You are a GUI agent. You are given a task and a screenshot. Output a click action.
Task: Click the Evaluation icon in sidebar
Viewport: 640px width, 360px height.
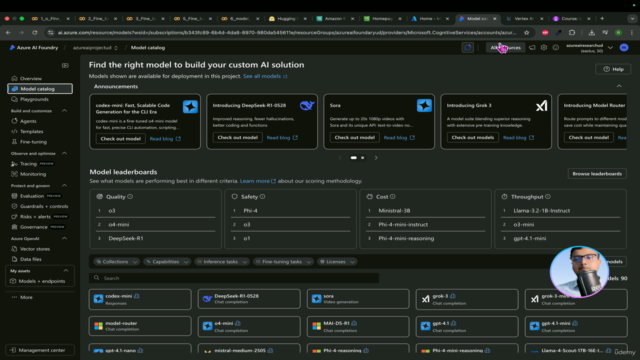14,196
